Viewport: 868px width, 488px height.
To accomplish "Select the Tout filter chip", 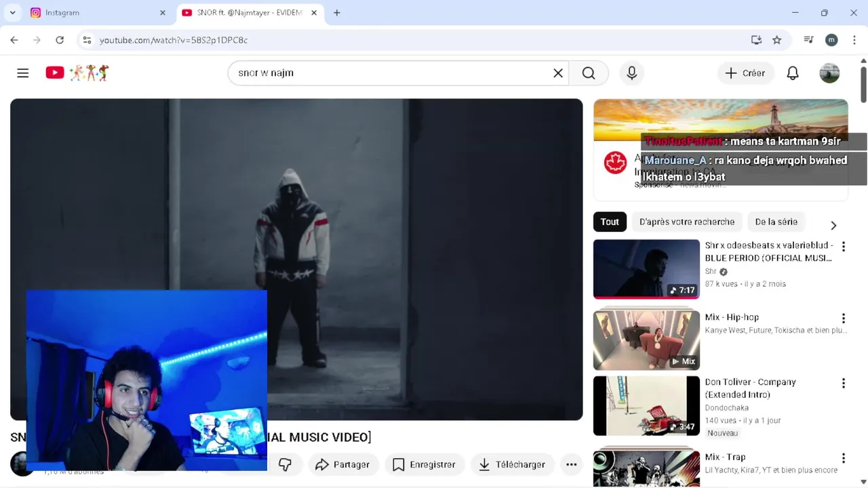I will pyautogui.click(x=610, y=222).
